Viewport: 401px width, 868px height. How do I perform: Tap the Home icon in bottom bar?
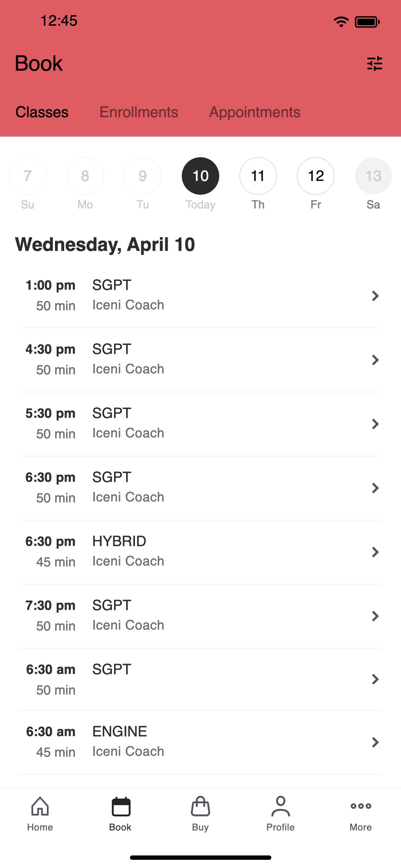point(40,806)
